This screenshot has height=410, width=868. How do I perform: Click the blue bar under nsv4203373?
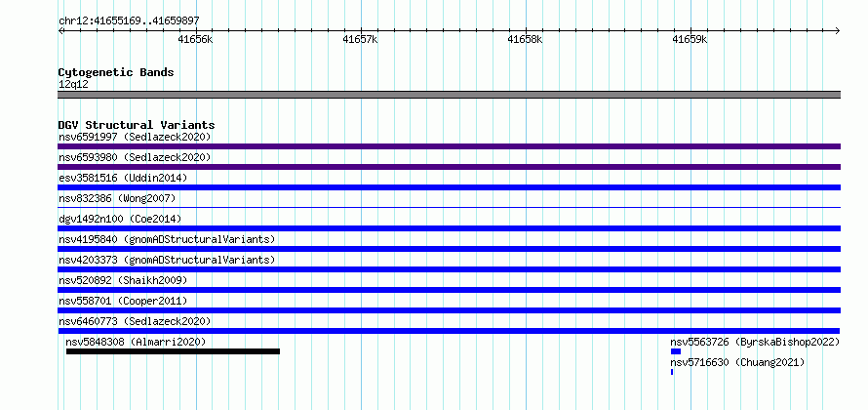pyautogui.click(x=449, y=269)
